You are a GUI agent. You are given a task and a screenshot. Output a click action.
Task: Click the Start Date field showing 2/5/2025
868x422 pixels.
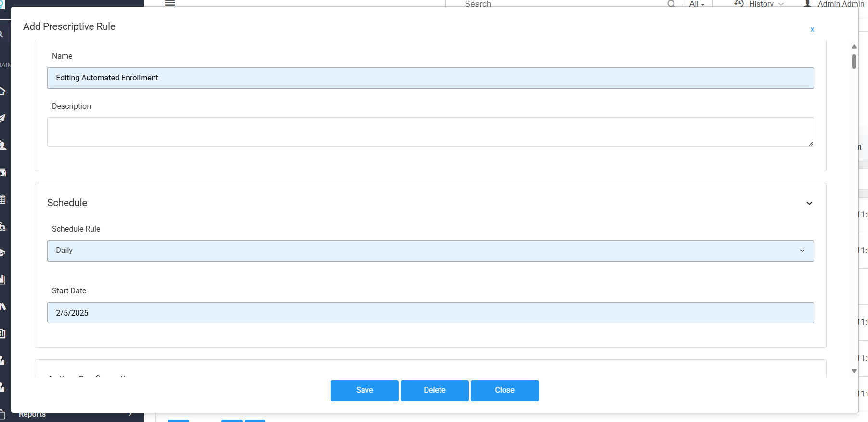point(430,313)
